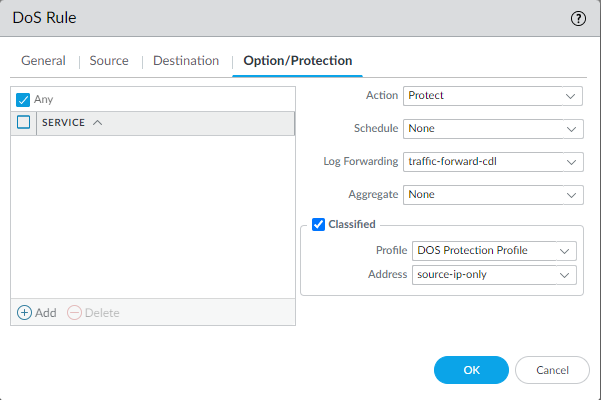Sort by the Service column arrow
Viewport: 601px width, 400px height.
[x=97, y=123]
